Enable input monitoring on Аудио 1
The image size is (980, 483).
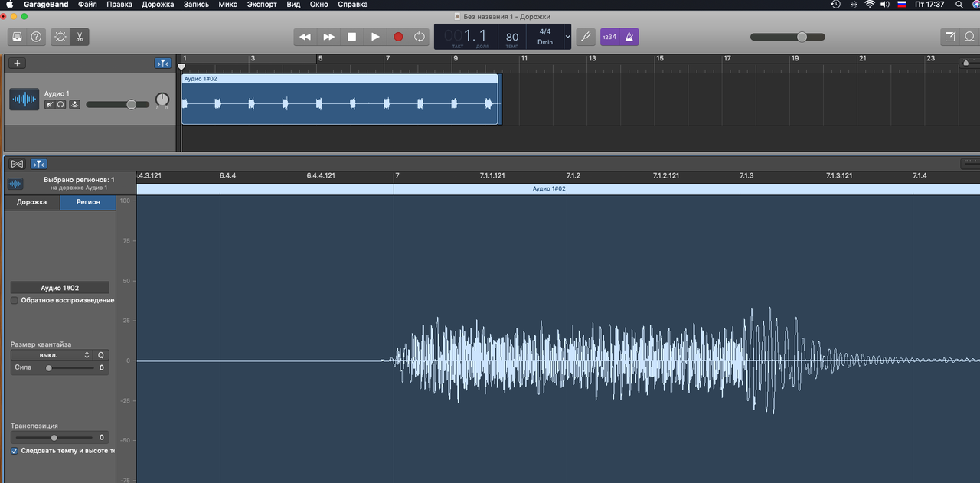coord(74,104)
